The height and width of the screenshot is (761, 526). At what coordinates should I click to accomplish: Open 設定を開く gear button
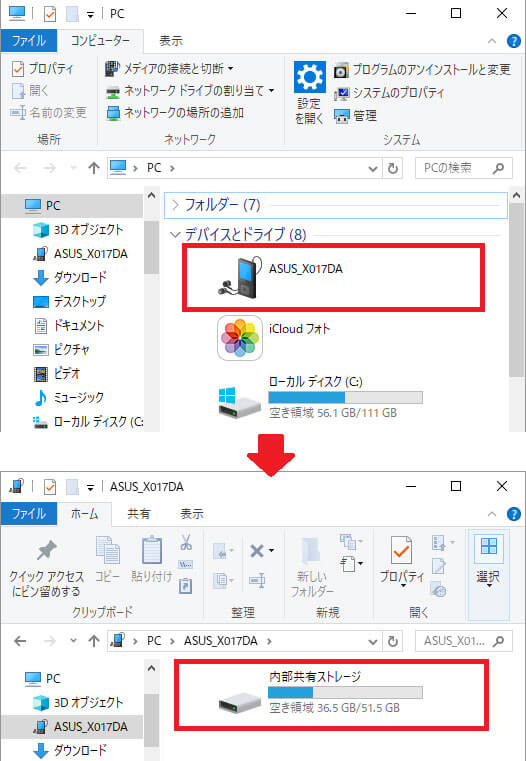309,93
